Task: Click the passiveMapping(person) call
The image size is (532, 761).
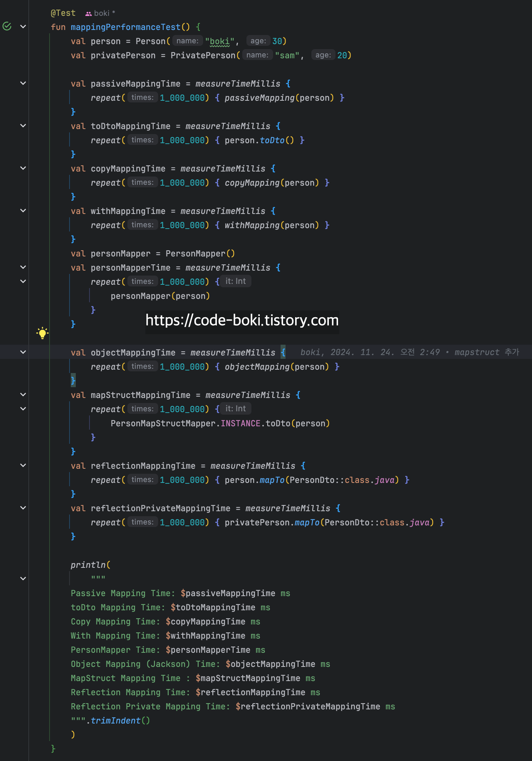Action: coord(279,98)
